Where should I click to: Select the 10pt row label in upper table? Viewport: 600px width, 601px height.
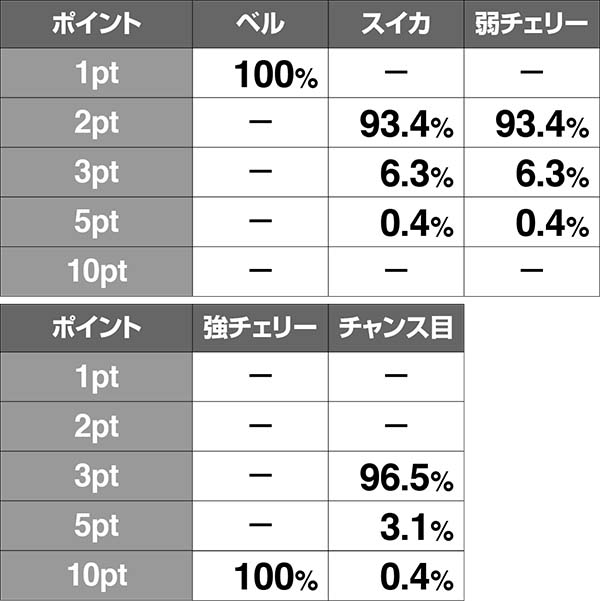point(96,272)
